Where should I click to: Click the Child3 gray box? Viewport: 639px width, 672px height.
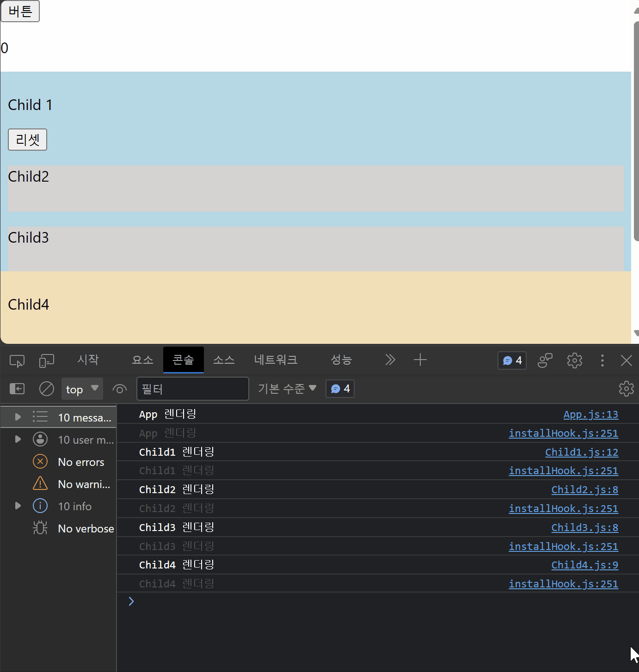pyautogui.click(x=316, y=249)
